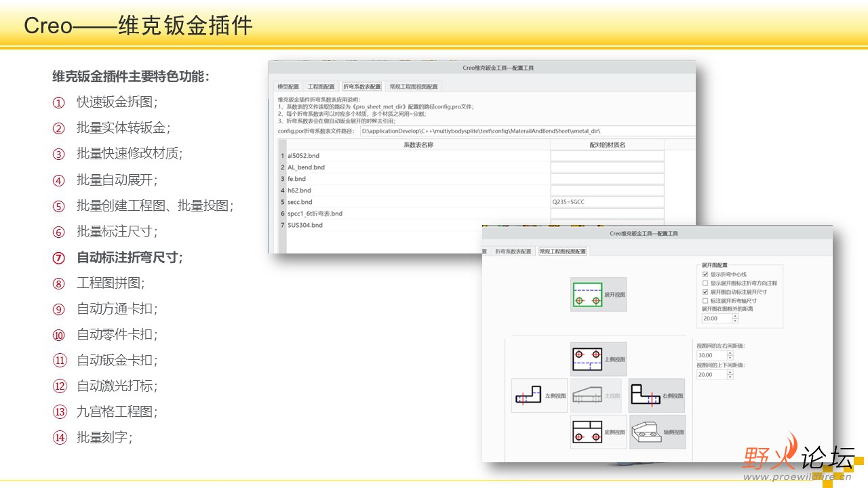868x488 pixels.
Task: Enable 显示折弯中心线 checkbox
Action: [705, 274]
